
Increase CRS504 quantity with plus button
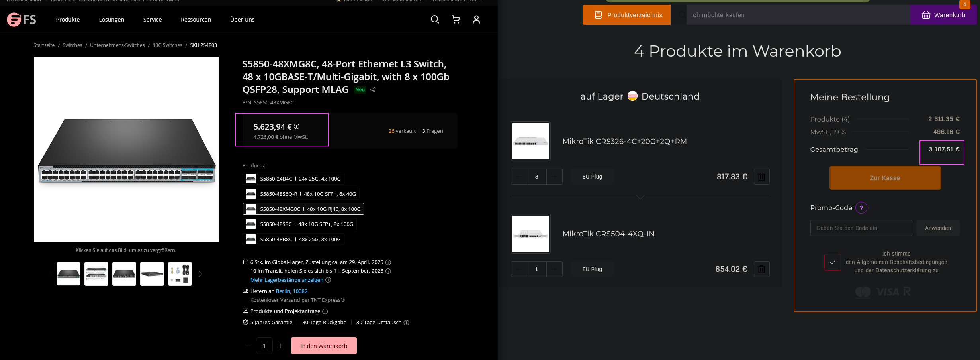point(554,269)
